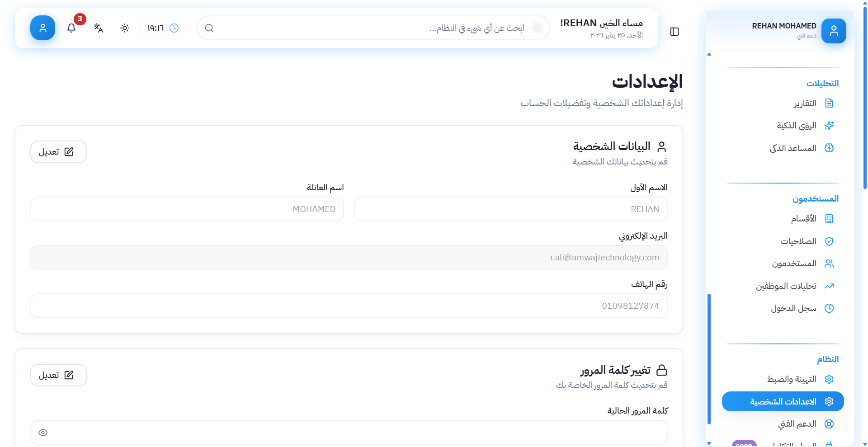Image resolution: width=868 pixels, height=447 pixels.
Task: Click the sidebar scroll down arrow
Action: (x=709, y=443)
